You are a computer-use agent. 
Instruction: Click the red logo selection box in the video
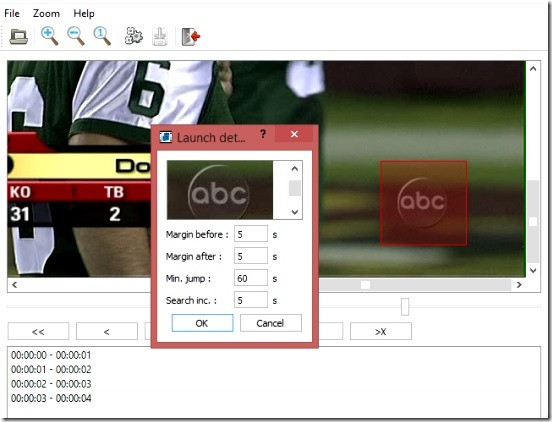coord(424,203)
